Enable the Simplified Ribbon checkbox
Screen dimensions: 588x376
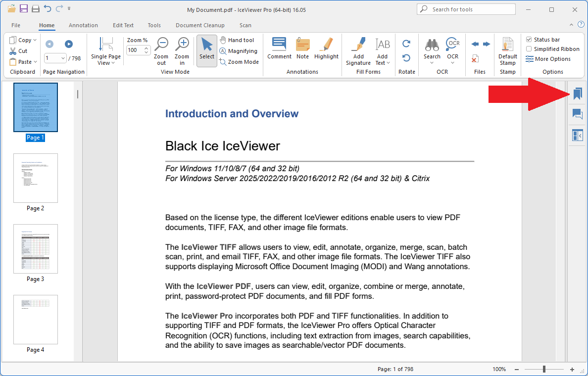[x=529, y=49]
